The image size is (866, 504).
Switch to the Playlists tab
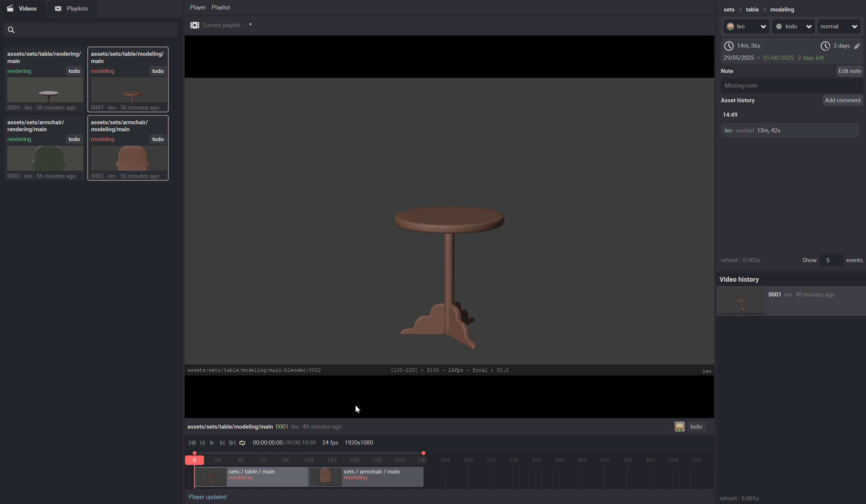click(x=71, y=8)
